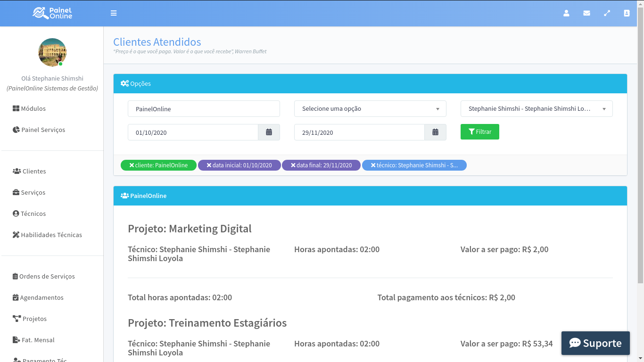Screen dimensions: 644x362
Task: Remove the 'técnico: Stephanie Shimshi' filter tag
Action: click(373, 165)
